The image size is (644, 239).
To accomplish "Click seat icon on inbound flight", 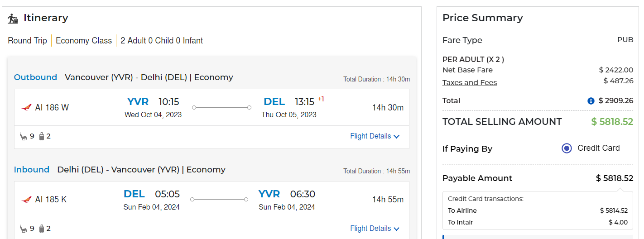I will click(24, 228).
